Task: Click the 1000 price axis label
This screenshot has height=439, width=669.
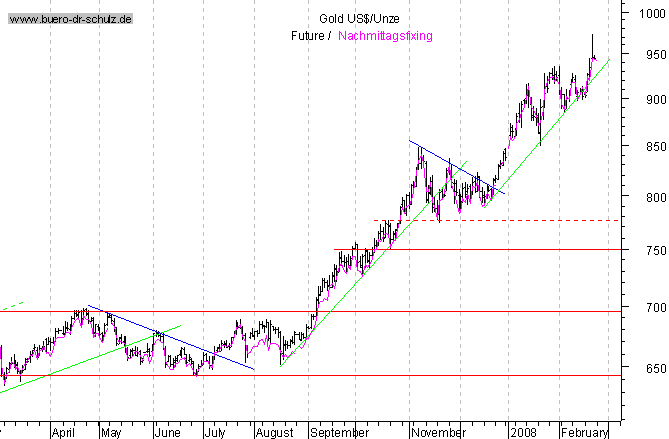Action: coord(652,14)
